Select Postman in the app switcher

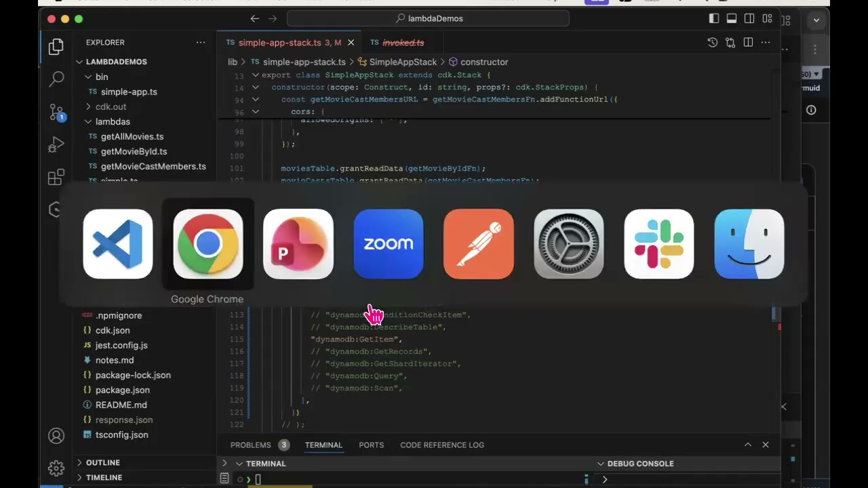coord(479,244)
